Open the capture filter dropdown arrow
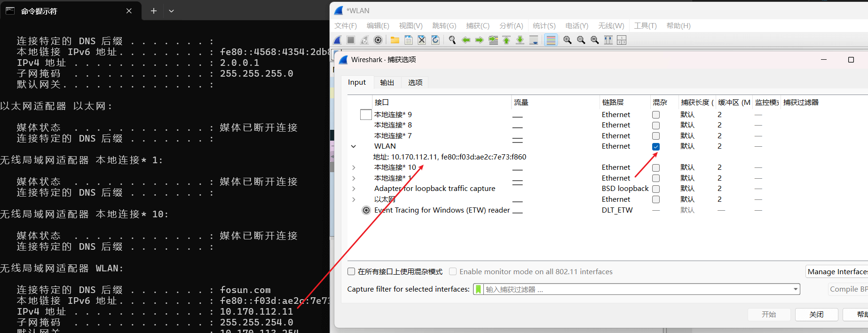 coord(796,289)
